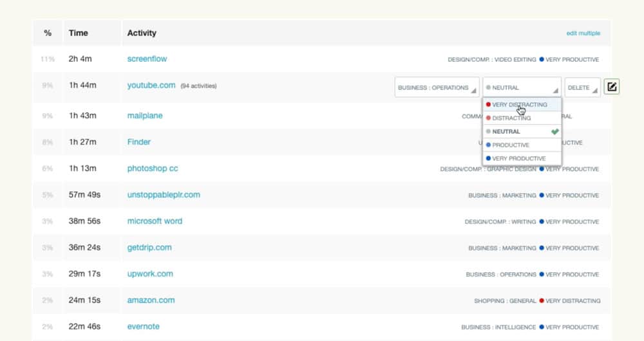Click the Activity column header
The width and height of the screenshot is (644, 341).
[x=142, y=33]
